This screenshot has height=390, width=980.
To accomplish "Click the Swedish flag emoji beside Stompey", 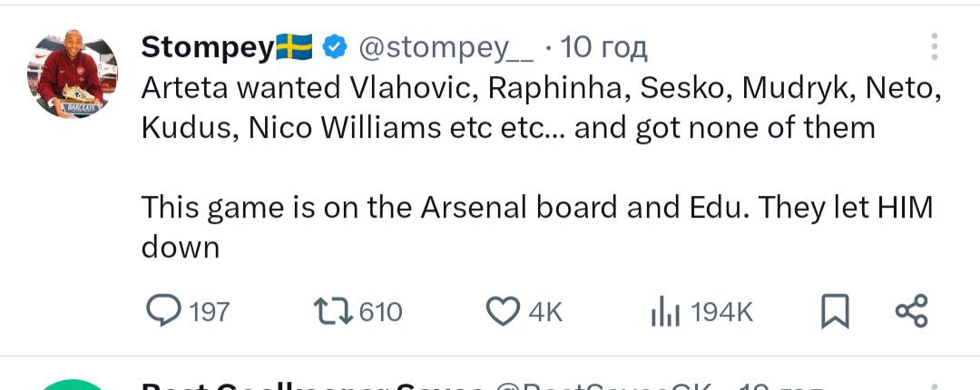I will point(294,46).
